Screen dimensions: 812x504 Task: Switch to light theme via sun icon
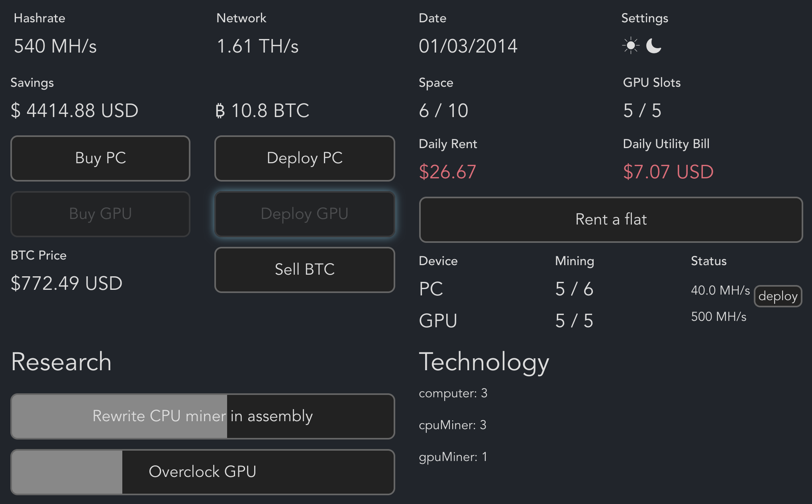click(x=630, y=45)
